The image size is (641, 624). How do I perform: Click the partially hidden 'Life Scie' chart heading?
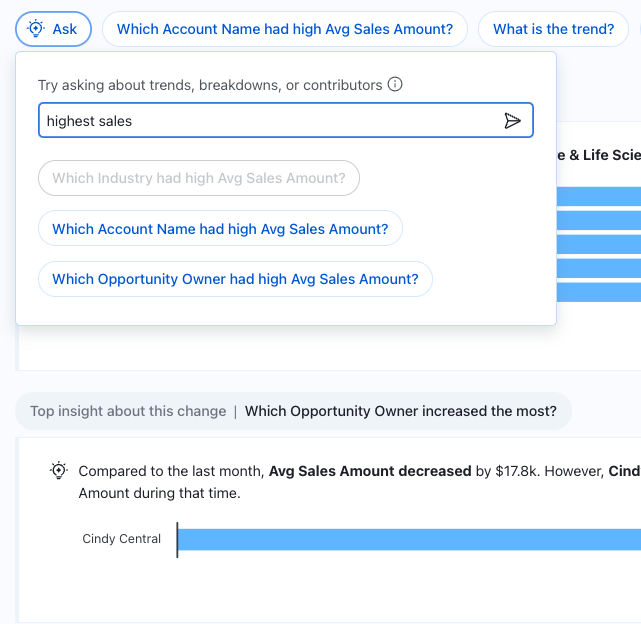coord(598,155)
